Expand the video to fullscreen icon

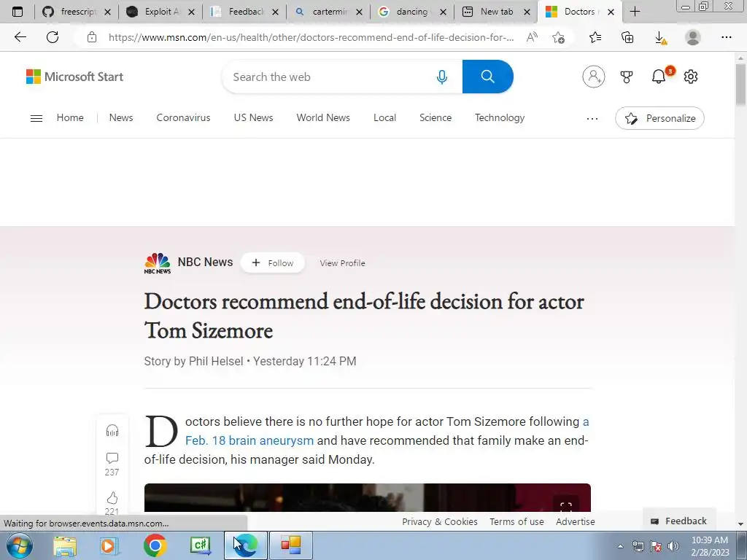click(565, 506)
